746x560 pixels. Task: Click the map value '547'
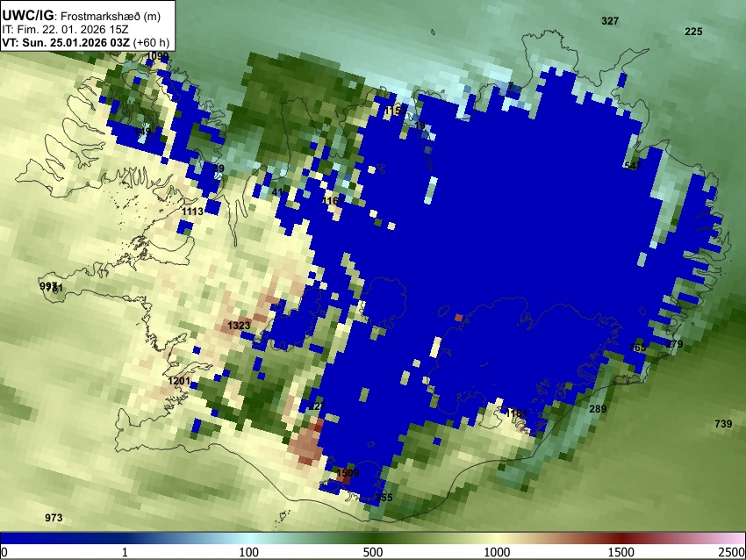633,166
